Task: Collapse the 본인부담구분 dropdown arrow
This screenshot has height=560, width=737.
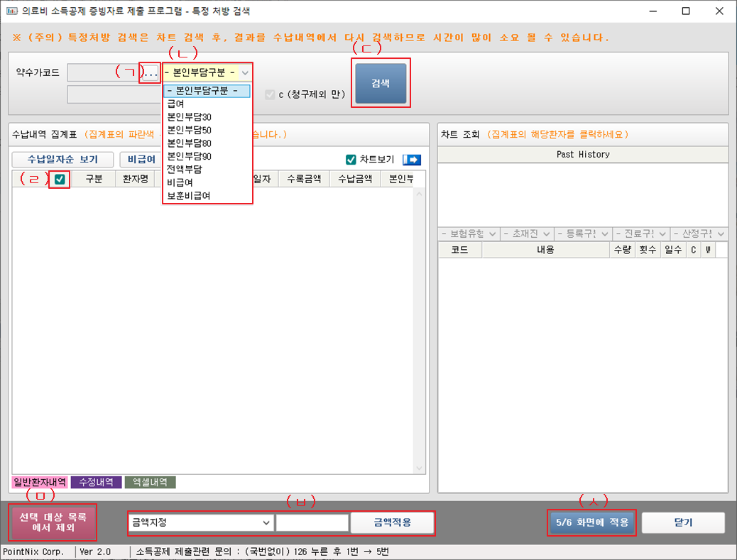Action: [244, 72]
